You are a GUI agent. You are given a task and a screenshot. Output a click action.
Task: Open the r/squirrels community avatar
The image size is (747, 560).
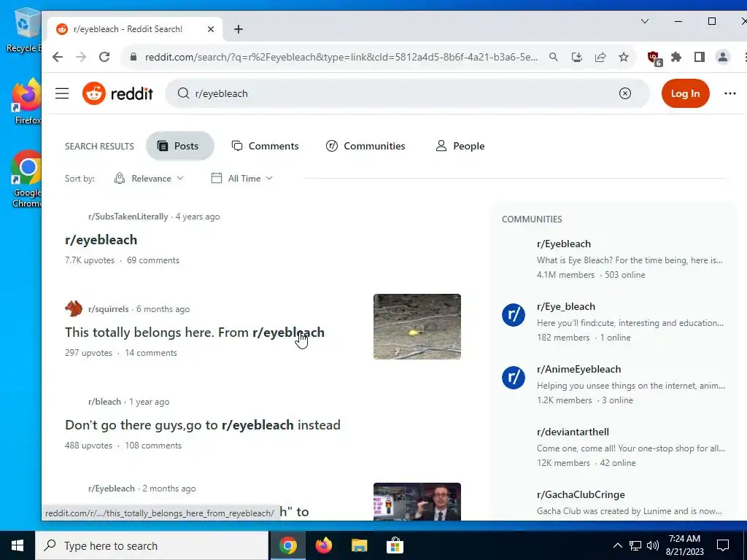click(x=74, y=308)
